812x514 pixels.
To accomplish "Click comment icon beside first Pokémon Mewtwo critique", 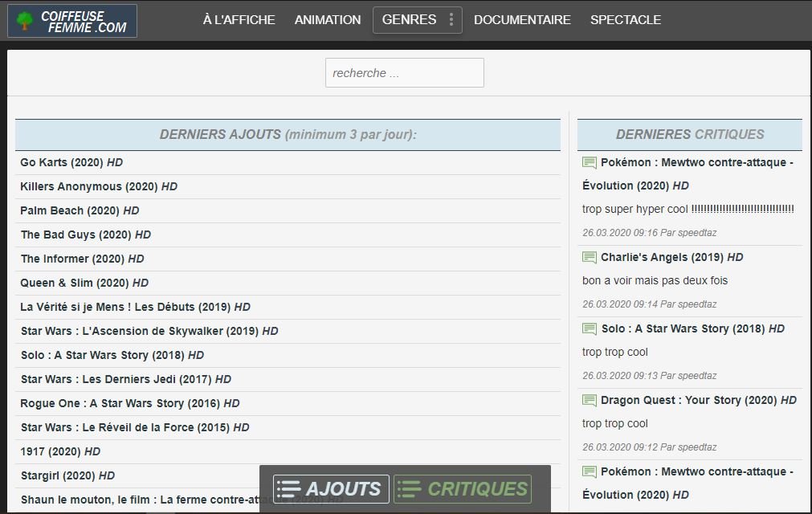I will pos(590,162).
